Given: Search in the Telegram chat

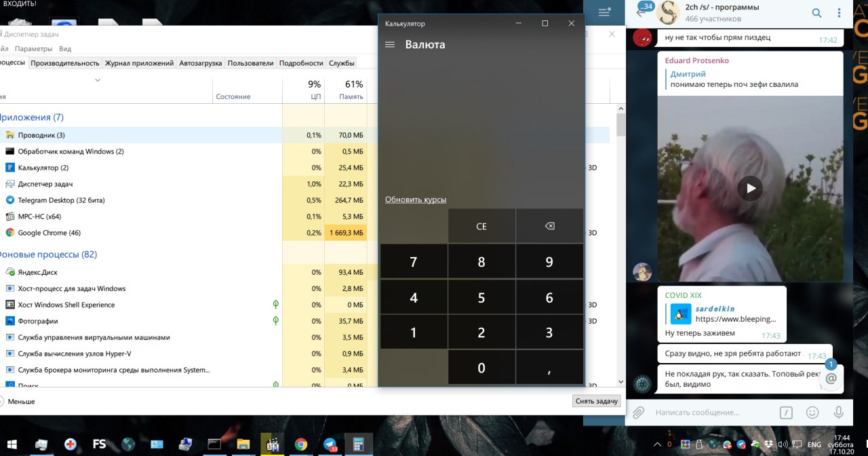Looking at the screenshot, I should (817, 13).
